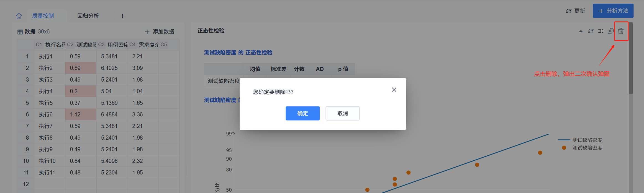Click the plus icon to add a new tab
Image resolution: width=644 pixels, height=193 pixels.
click(122, 16)
